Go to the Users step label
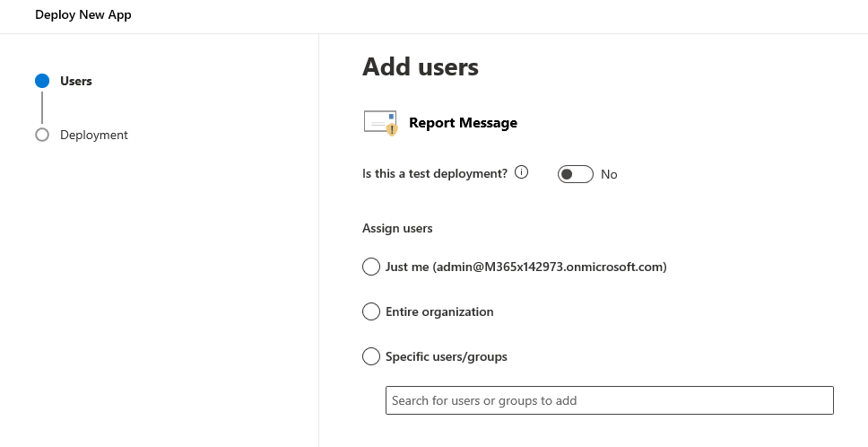868x447 pixels. click(x=76, y=81)
